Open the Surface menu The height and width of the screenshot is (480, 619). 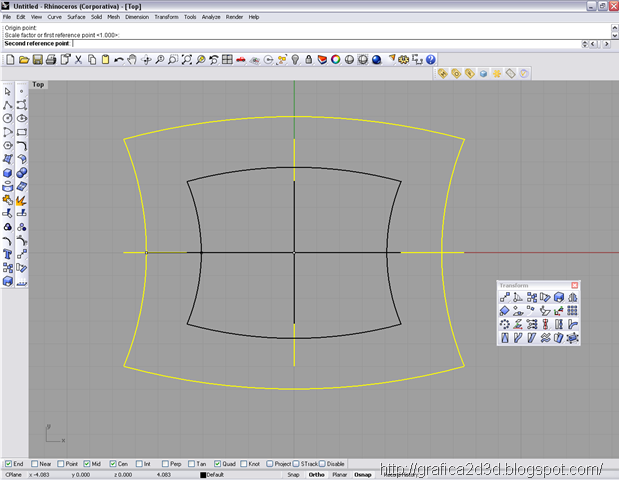(76, 17)
